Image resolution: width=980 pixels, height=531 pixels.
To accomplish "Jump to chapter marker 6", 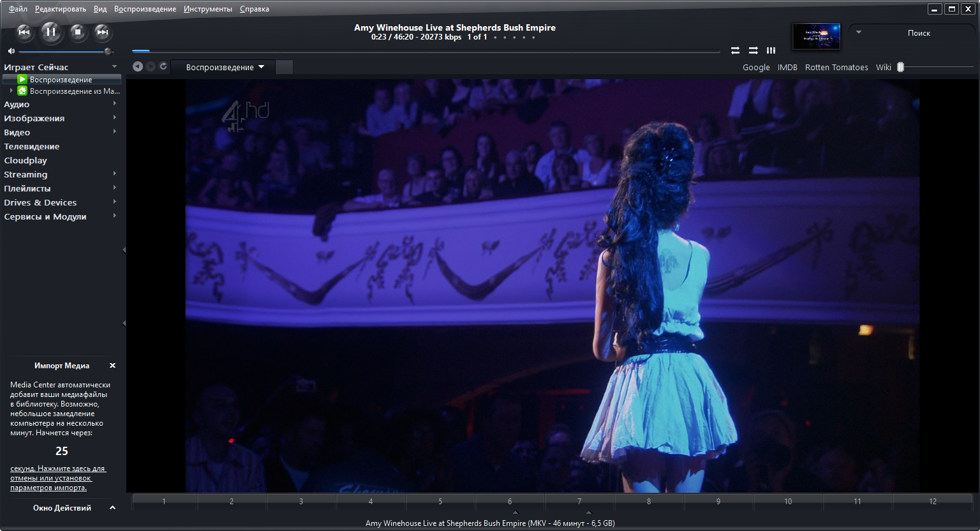I will coord(510,502).
